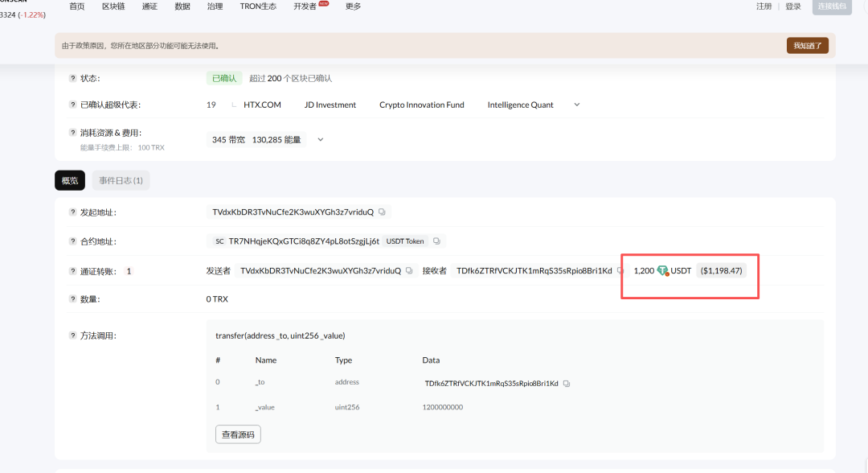868x473 pixels.
Task: Open help icon next to 通证转账
Action: [x=72, y=271]
